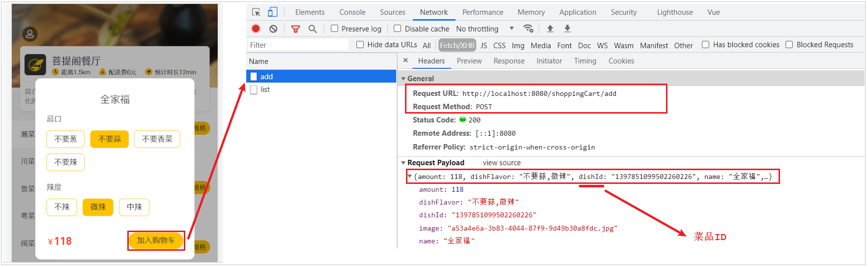Clear the network log
This screenshot has height=267, width=868.
coord(273,29)
